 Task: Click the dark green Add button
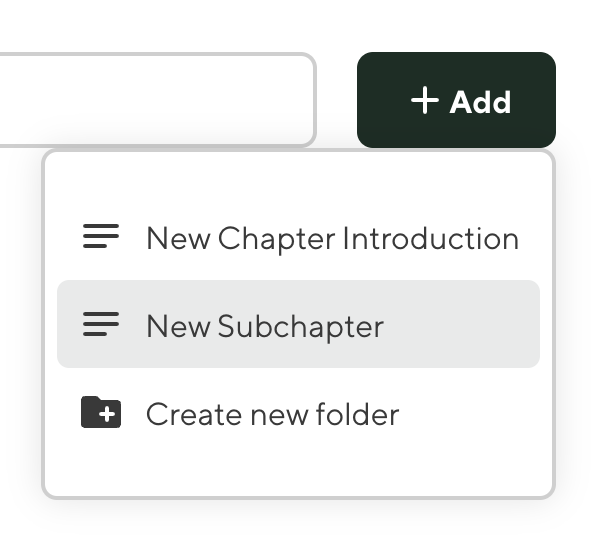point(456,100)
